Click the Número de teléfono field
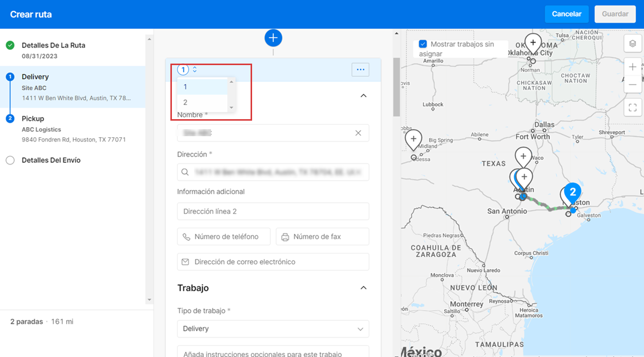Image resolution: width=644 pixels, height=357 pixels. (224, 237)
